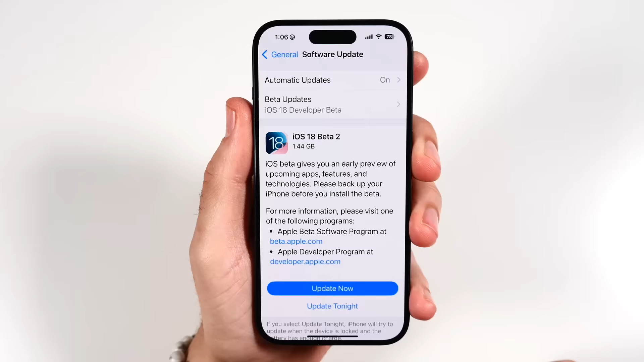Select Update Tonight option
The width and height of the screenshot is (644, 362).
tap(333, 306)
